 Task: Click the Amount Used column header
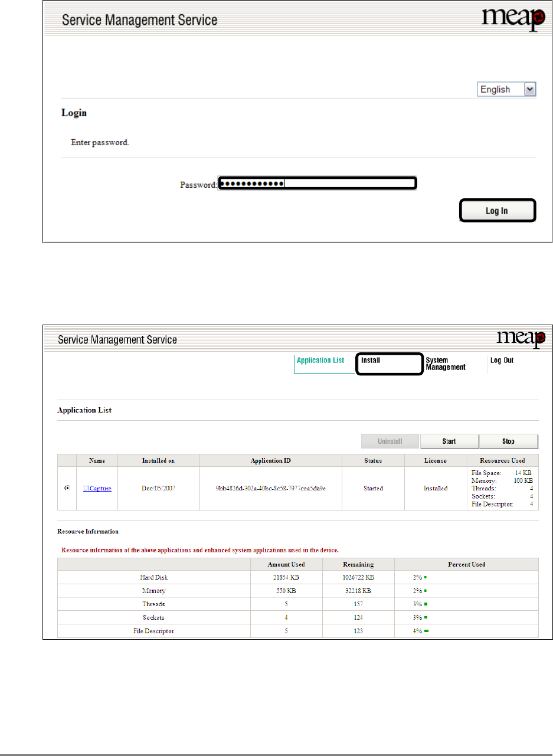pos(286,564)
